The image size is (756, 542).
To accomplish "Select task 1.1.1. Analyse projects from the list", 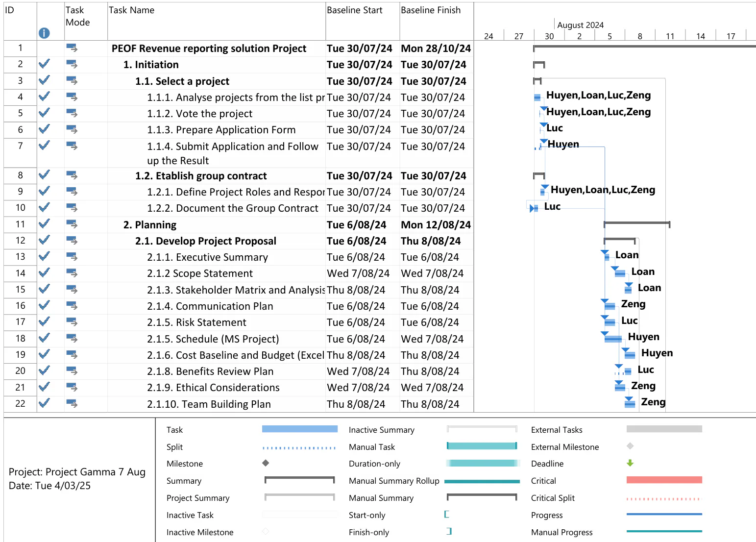I will pyautogui.click(x=236, y=98).
